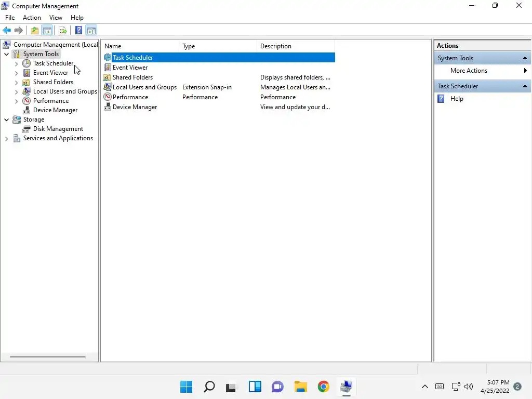Image resolution: width=532 pixels, height=399 pixels.
Task: Expand Task Scheduler tree node
Action: [16, 63]
